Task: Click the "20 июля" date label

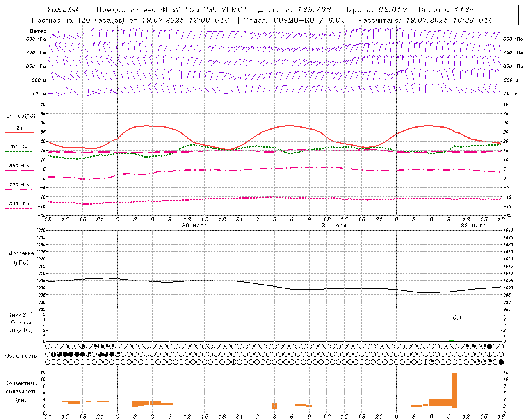Action: 194,226
